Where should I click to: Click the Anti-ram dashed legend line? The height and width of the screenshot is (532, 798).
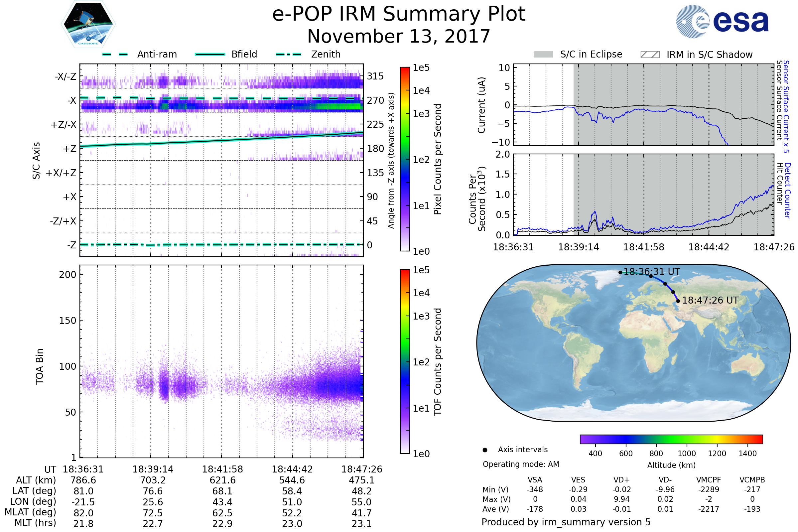pyautogui.click(x=115, y=54)
